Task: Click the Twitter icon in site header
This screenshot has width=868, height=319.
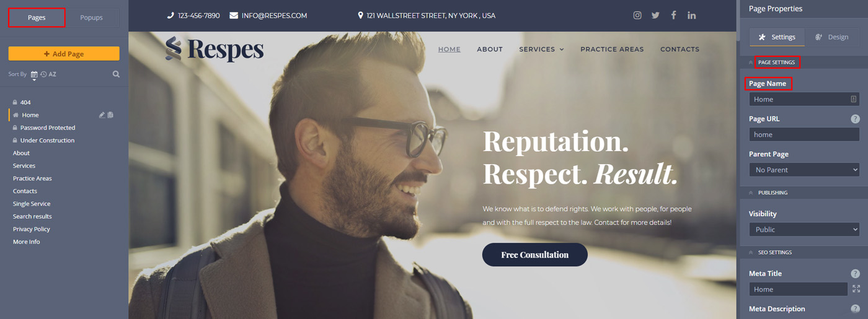Action: 655,15
